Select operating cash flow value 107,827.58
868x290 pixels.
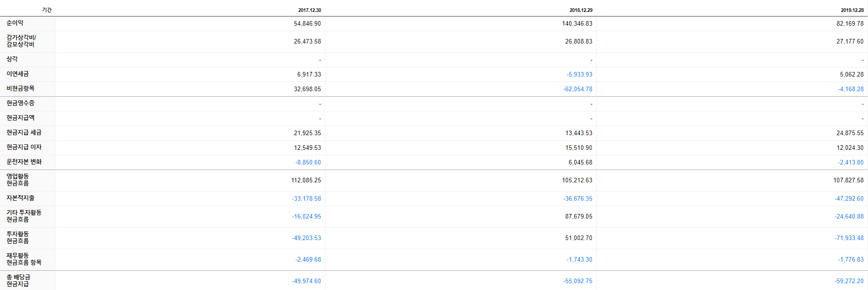tap(848, 180)
